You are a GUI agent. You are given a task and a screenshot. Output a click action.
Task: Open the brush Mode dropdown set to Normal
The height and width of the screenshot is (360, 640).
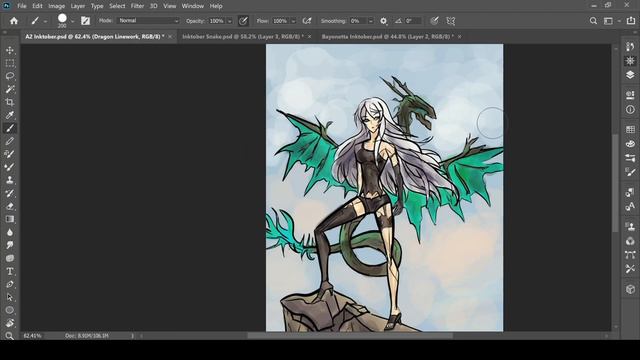coord(148,20)
